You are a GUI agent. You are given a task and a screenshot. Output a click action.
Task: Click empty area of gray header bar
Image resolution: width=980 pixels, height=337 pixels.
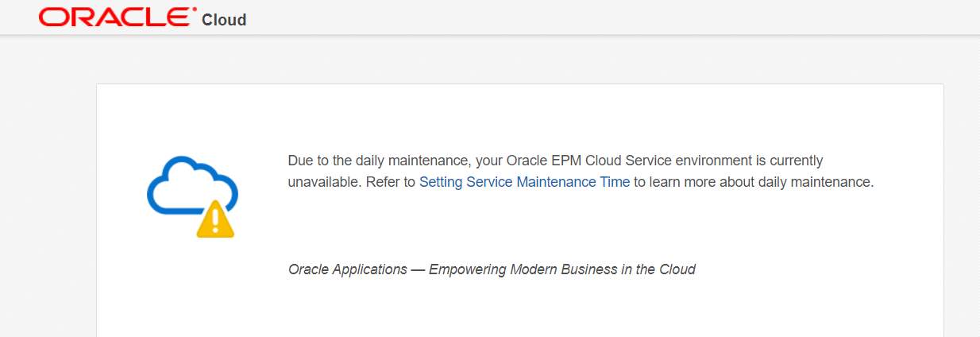[604, 17]
